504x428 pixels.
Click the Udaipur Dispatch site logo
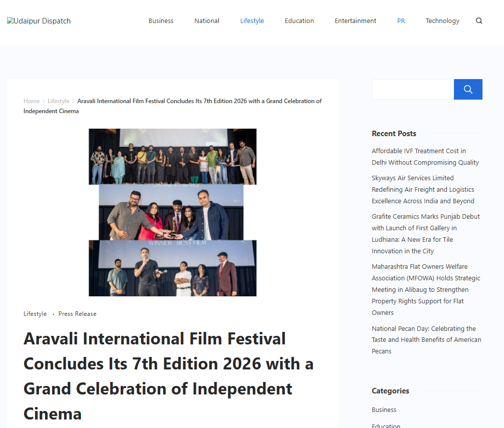pyautogui.click(x=39, y=21)
